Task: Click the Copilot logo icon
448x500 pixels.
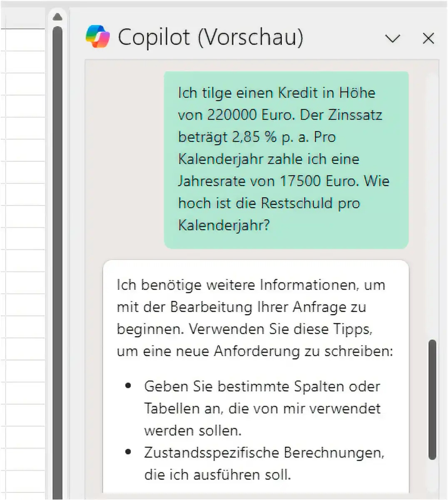Action: pyautogui.click(x=97, y=37)
